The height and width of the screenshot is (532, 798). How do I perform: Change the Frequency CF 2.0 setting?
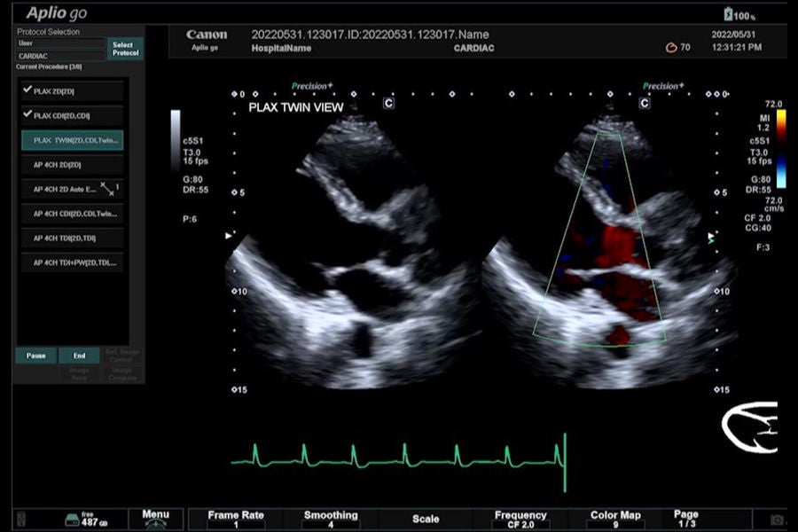pos(520,520)
